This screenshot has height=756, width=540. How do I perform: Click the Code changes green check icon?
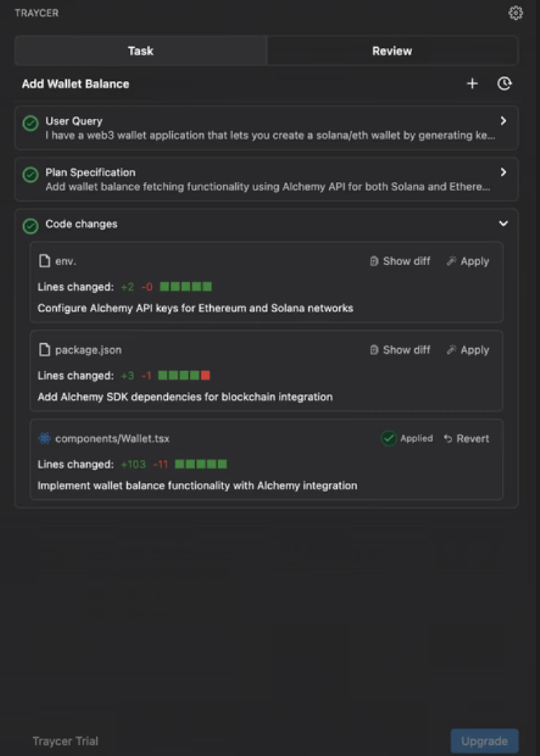31,226
